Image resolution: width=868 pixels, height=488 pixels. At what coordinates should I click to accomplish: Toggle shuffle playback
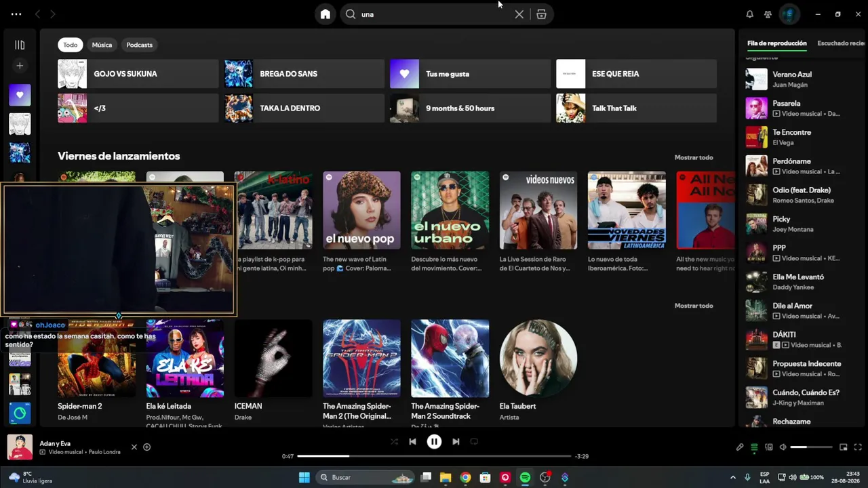(x=394, y=441)
